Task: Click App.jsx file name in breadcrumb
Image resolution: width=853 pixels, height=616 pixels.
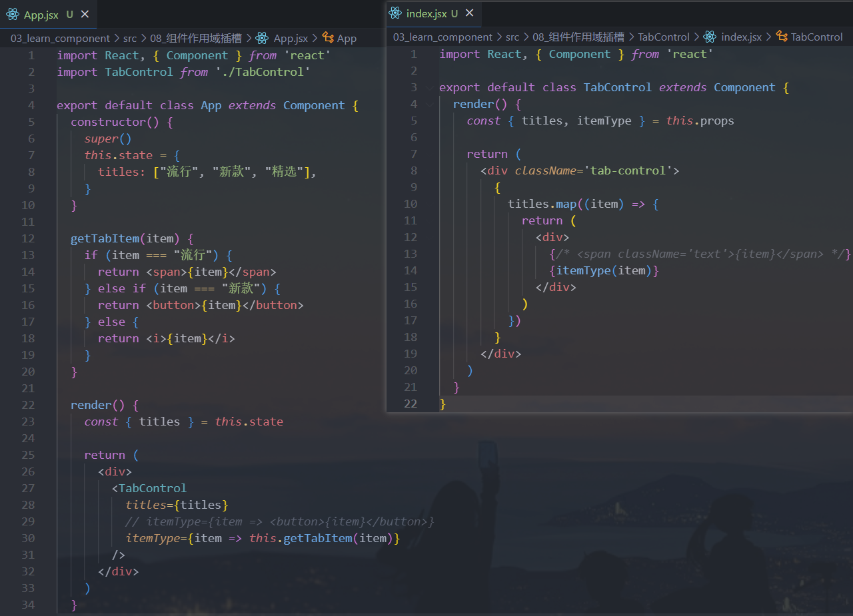Action: (x=291, y=39)
